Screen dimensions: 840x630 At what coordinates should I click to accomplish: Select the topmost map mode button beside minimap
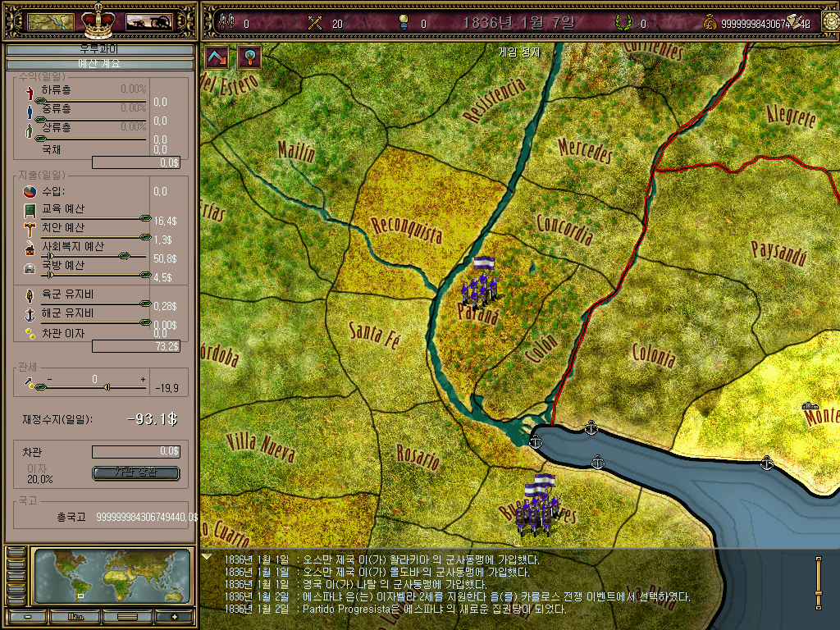(16, 552)
